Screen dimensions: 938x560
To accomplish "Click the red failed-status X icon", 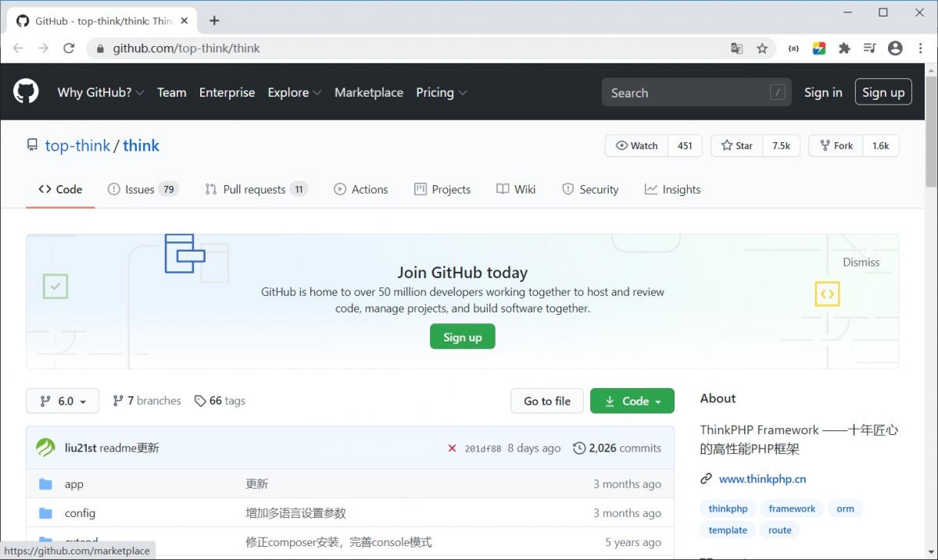I will pos(452,448).
